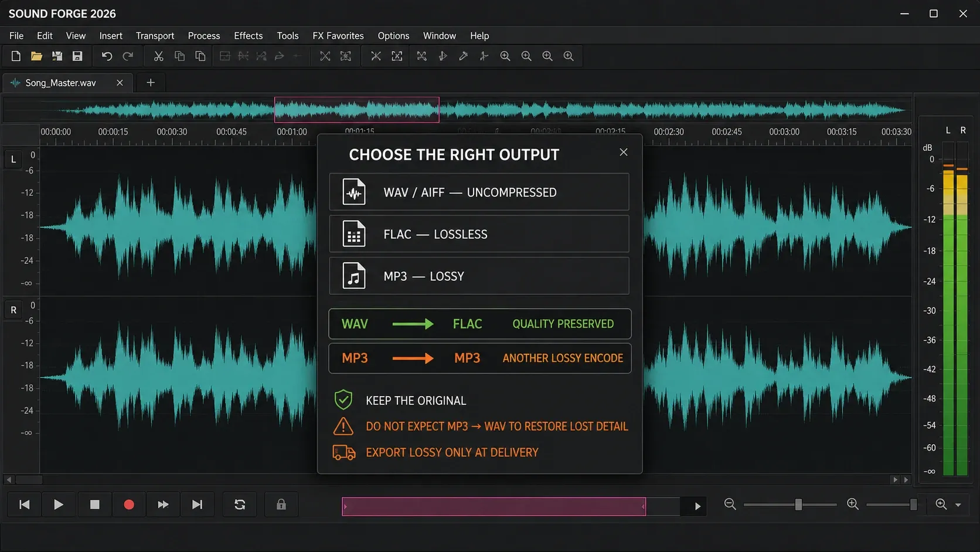Stop playback with the square Stop button
980x552 pixels.
click(x=94, y=504)
